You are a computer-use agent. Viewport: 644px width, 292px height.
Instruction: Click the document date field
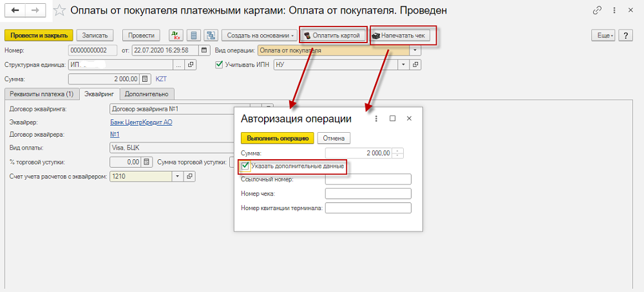[x=166, y=50]
